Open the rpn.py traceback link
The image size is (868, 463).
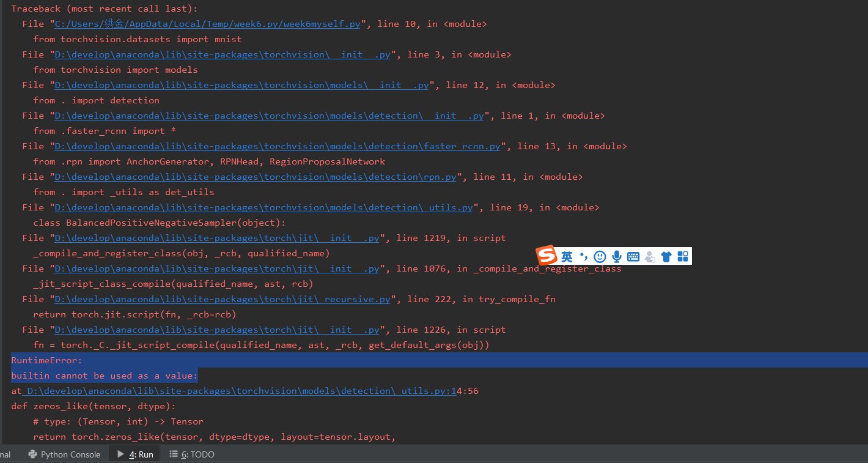(256, 177)
